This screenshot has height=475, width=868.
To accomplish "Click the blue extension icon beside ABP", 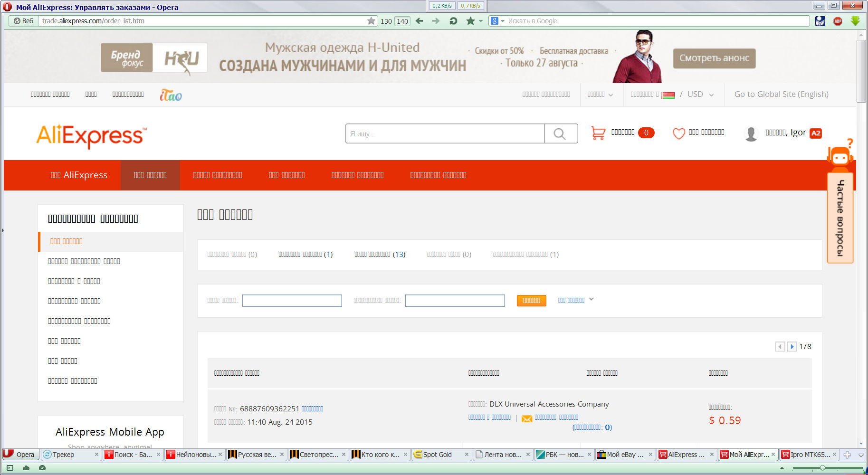I will [820, 21].
